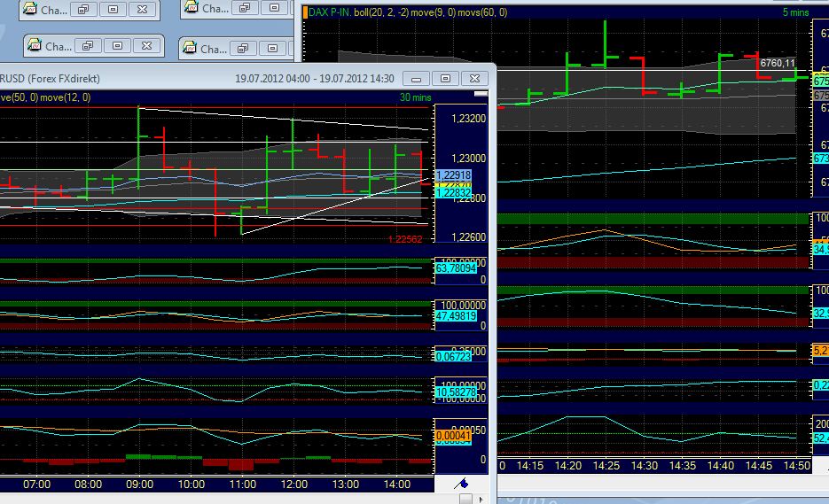829x504 pixels.
Task: Click the orange marker before DAX P-IN. title
Action: (x=305, y=12)
